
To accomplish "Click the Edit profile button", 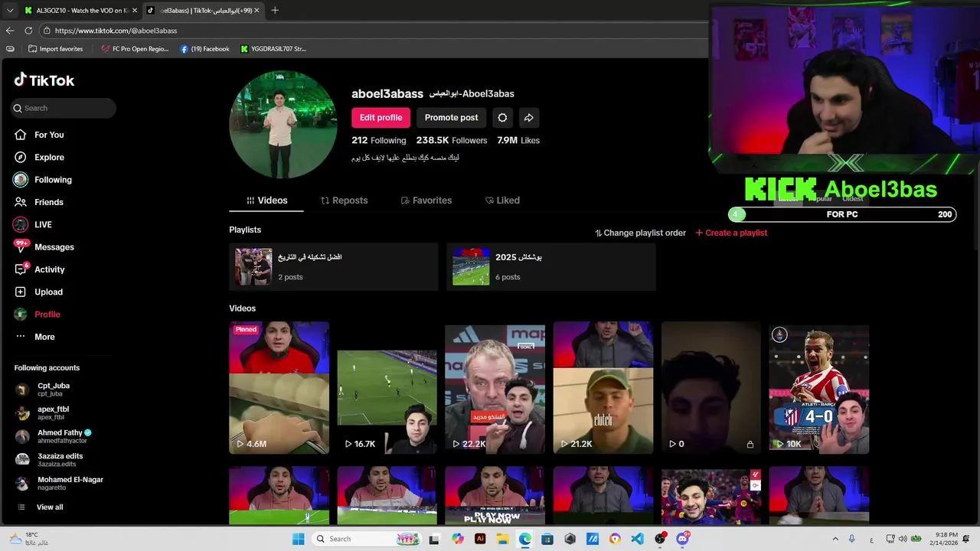I will [381, 118].
